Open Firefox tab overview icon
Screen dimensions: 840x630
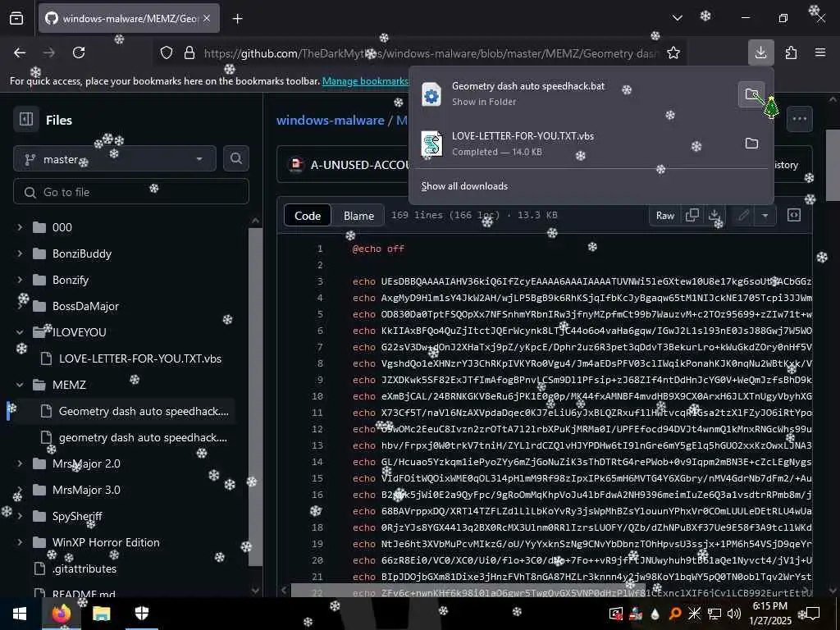point(16,18)
